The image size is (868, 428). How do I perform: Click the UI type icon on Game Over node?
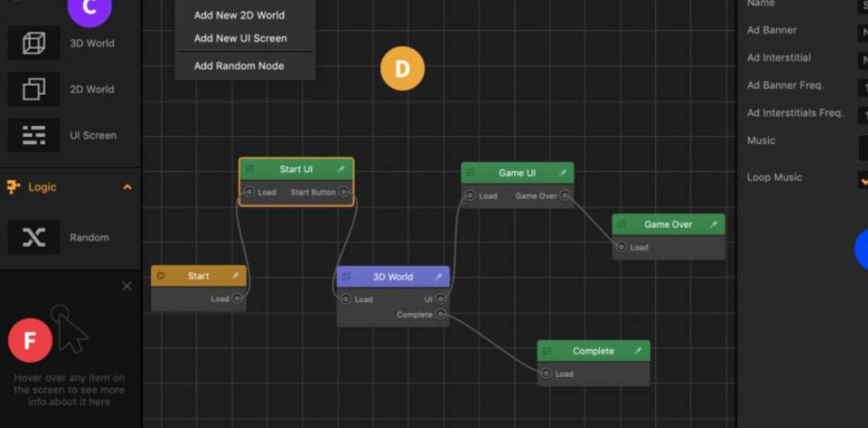622,224
